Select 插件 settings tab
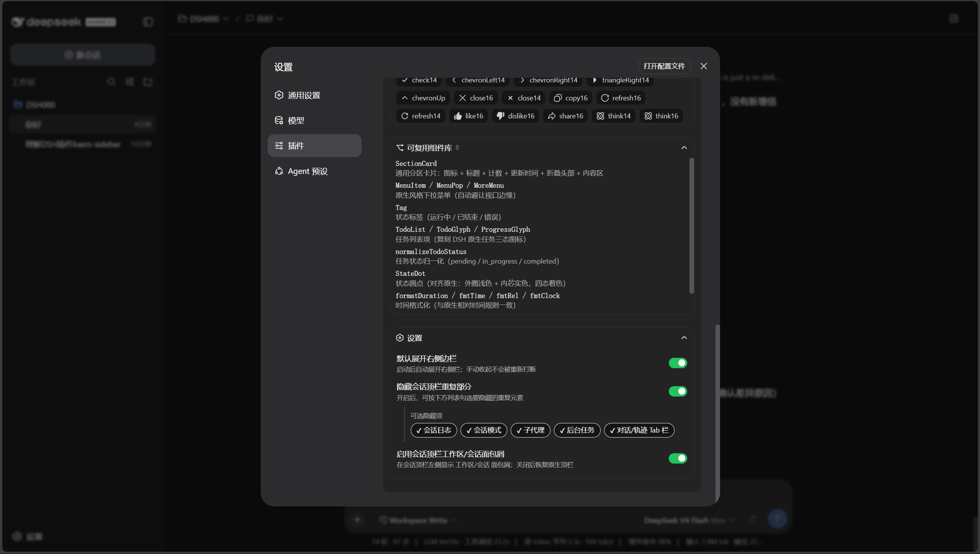 [315, 146]
